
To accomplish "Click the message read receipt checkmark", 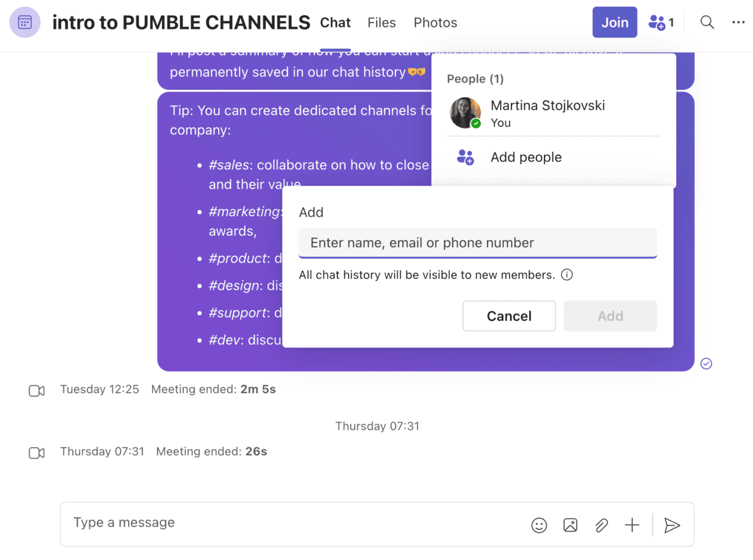I will pyautogui.click(x=706, y=363).
